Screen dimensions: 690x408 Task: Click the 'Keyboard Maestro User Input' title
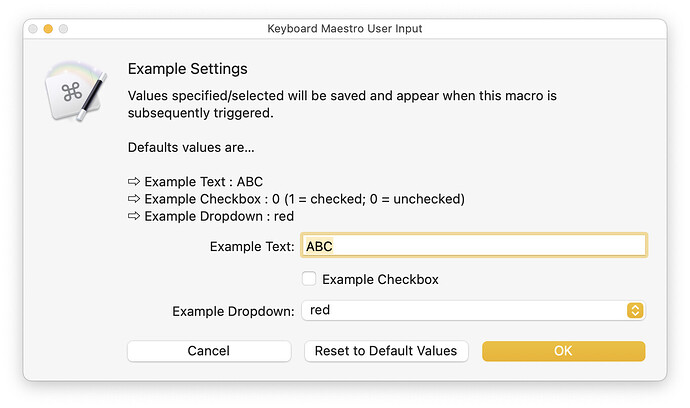pos(345,29)
